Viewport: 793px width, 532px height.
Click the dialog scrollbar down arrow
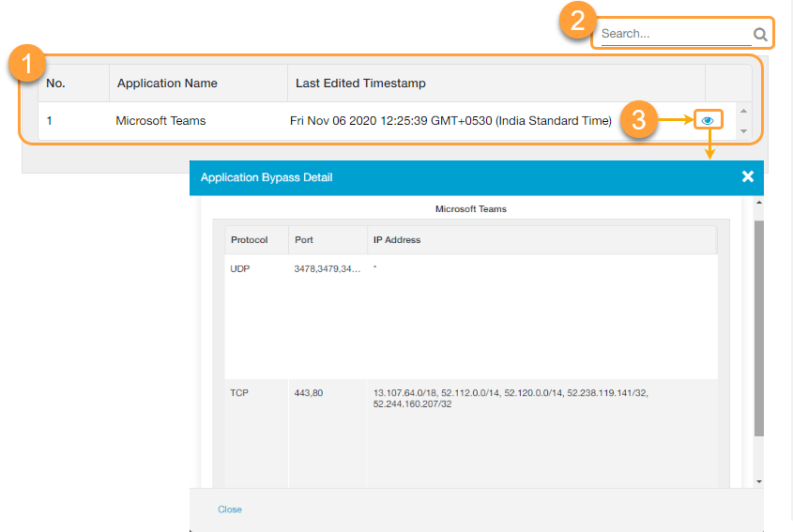[758, 481]
